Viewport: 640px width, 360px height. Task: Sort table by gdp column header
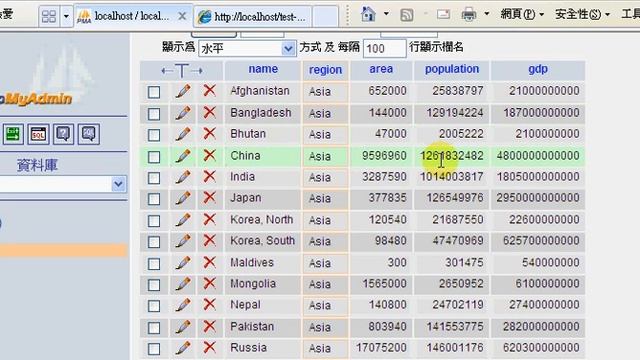[538, 69]
